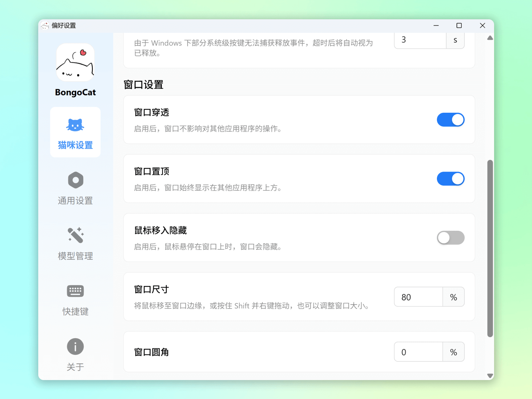532x399 pixels.
Task: Switch to the 模型管理 tab label
Action: [x=75, y=256]
